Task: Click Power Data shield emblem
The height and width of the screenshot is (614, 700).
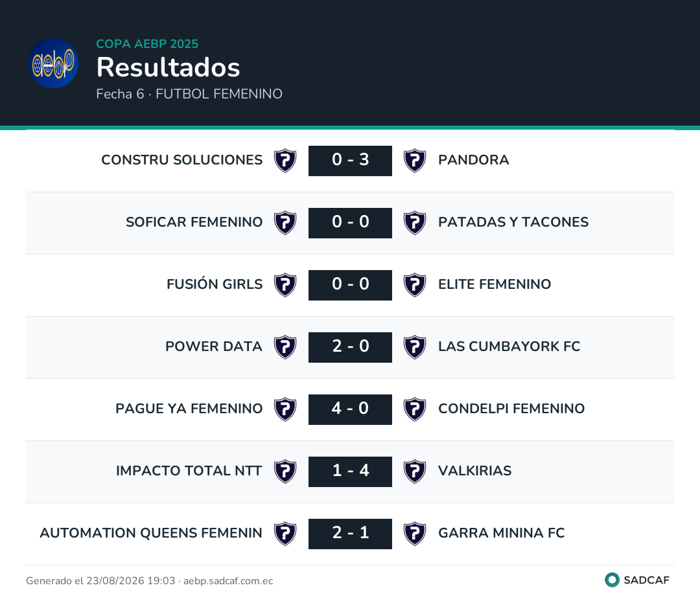Action: click(x=285, y=347)
